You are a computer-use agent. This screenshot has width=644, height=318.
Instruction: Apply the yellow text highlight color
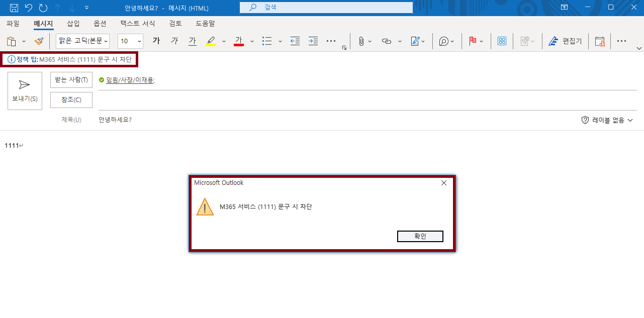tap(211, 41)
